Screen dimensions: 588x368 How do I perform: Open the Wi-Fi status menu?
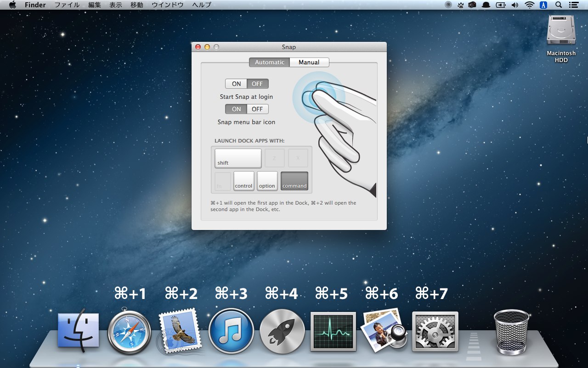click(530, 5)
